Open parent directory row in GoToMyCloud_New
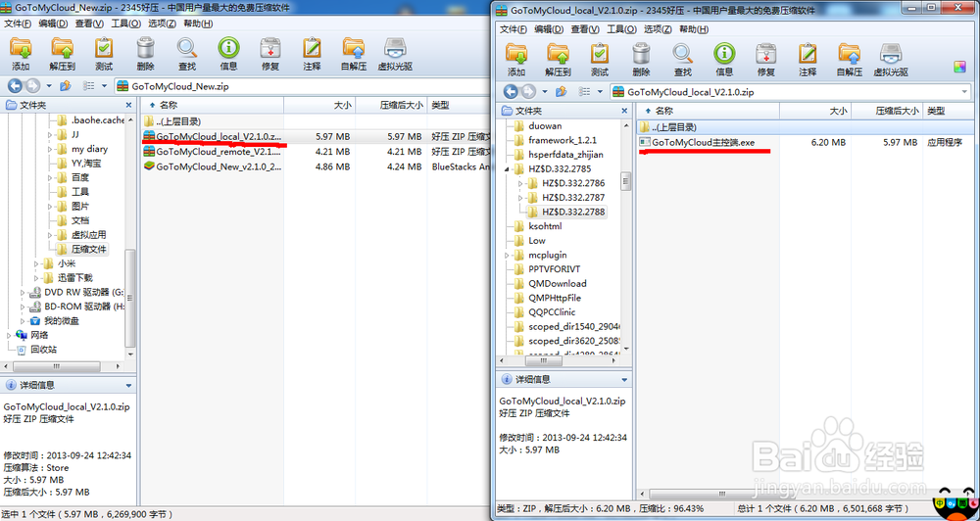The image size is (980, 521). pos(314,121)
